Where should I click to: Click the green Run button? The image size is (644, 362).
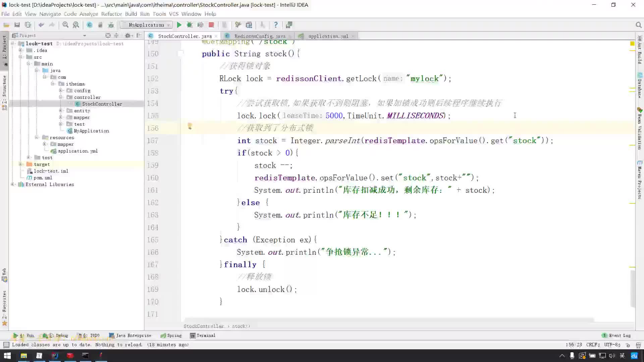point(179,25)
